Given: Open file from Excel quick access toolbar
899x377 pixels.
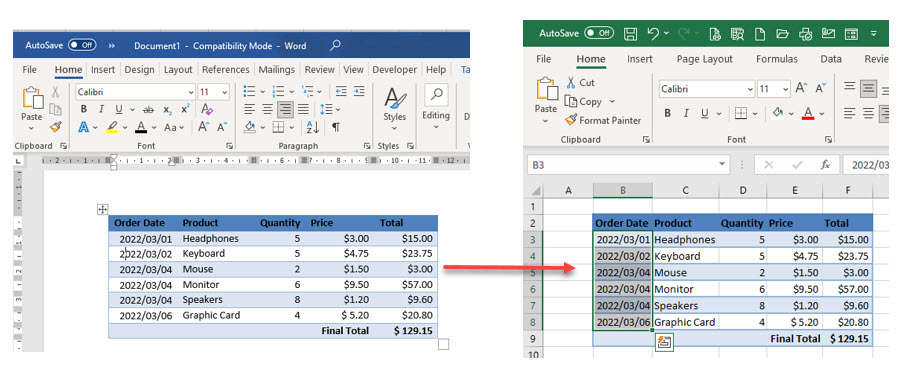Looking at the screenshot, I should [783, 34].
